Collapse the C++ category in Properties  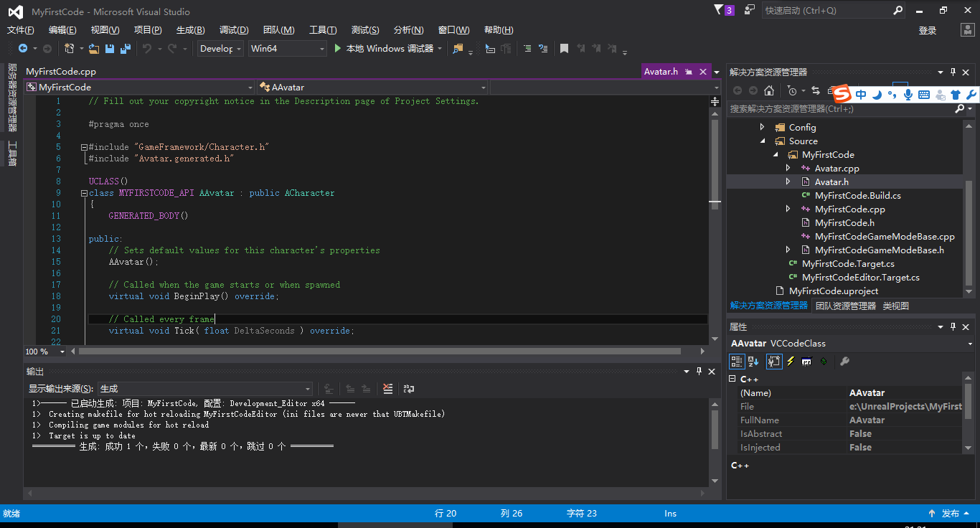(732, 379)
